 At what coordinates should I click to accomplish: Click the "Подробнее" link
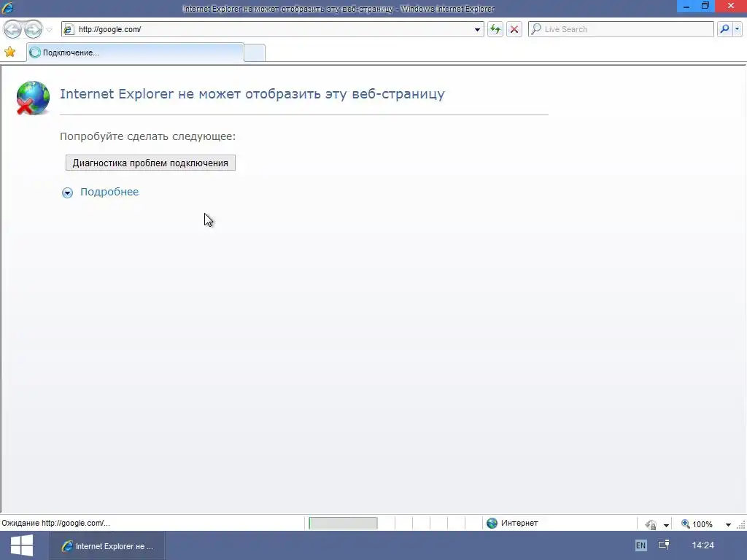[109, 192]
